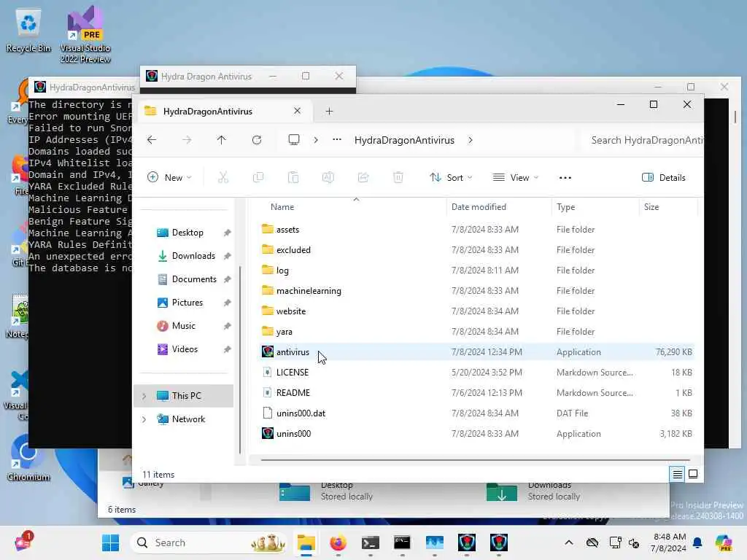Screen dimensions: 747x560
Task: Click the navigation pane vertical scrollbar
Action: tap(239, 359)
